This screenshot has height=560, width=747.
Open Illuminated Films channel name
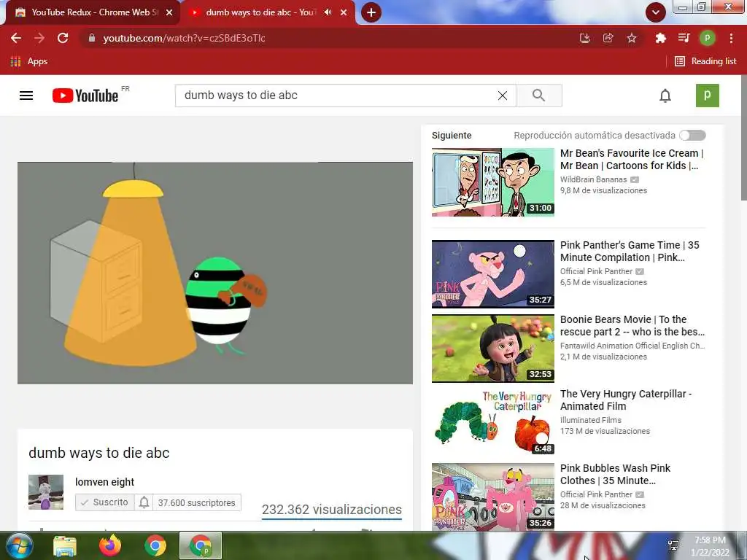591,420
